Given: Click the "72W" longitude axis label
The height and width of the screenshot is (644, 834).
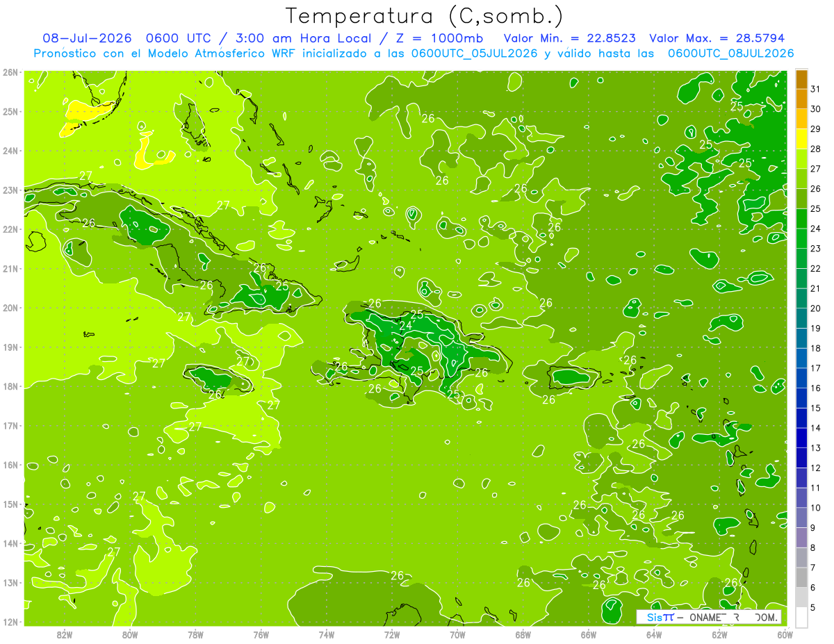Looking at the screenshot, I should (392, 634).
